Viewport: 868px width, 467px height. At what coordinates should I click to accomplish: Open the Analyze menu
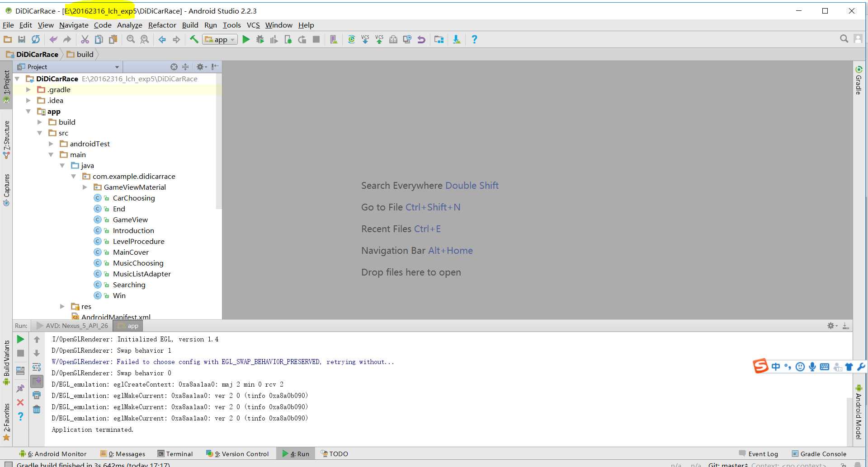point(129,25)
